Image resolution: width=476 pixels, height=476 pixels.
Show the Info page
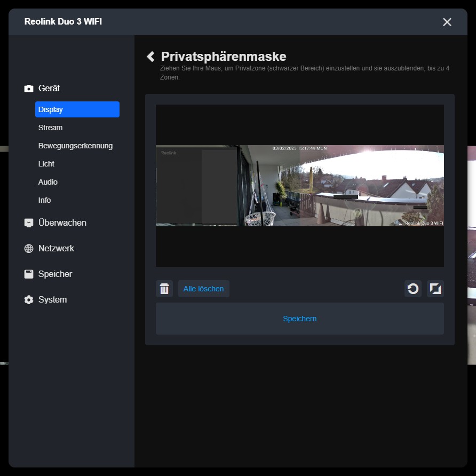(45, 200)
